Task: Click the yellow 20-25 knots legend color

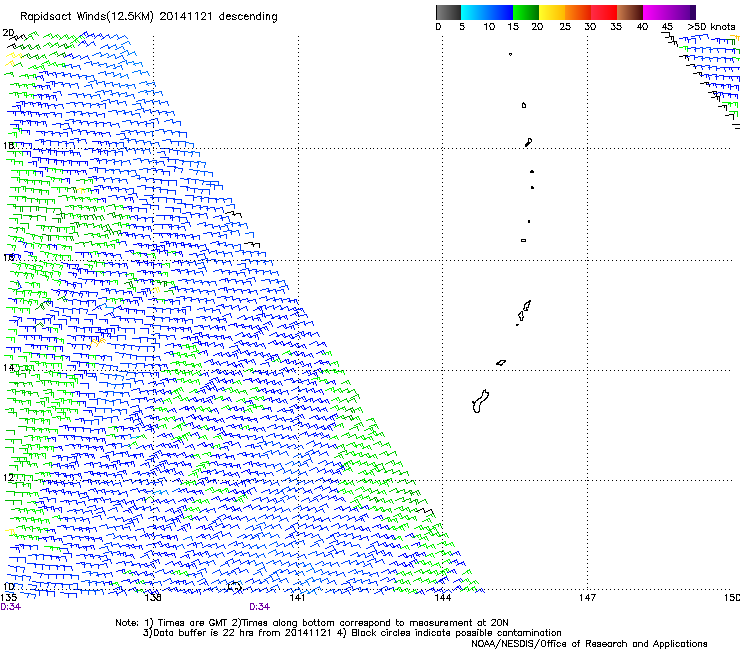Action: [552, 12]
